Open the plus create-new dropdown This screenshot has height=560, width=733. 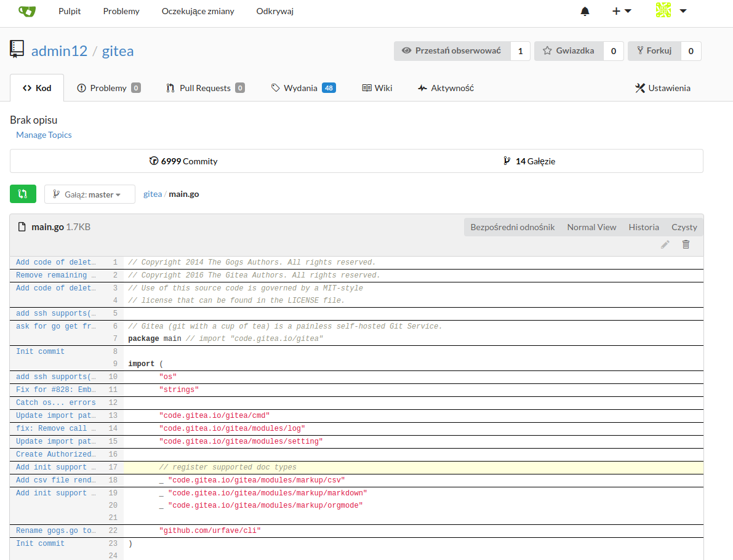(x=622, y=11)
